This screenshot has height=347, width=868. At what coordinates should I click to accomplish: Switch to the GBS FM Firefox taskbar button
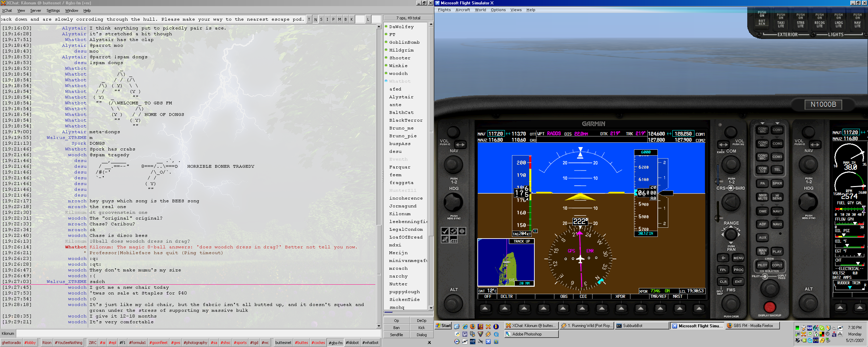[x=753, y=326]
